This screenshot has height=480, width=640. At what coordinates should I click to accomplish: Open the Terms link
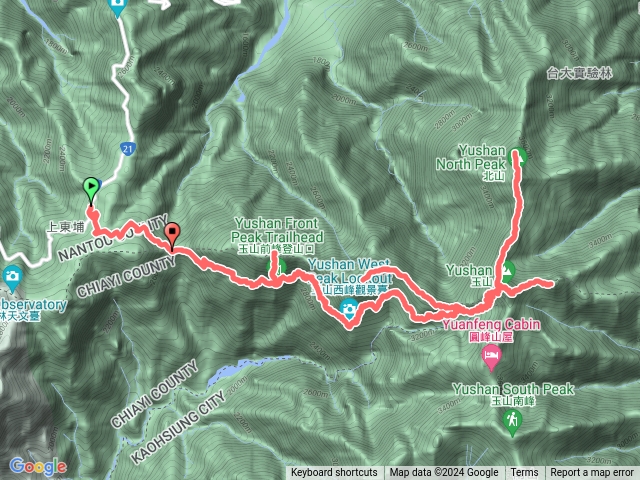coord(524,473)
